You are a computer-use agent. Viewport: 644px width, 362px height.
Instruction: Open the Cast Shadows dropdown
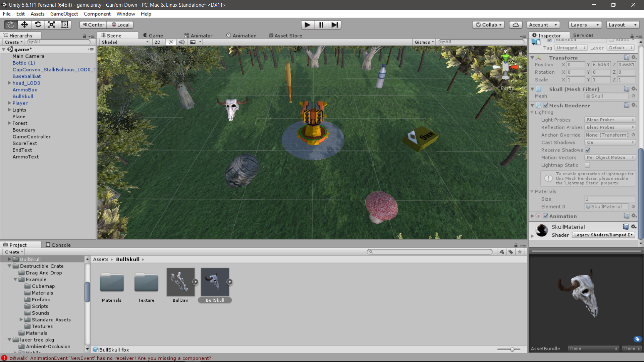[610, 142]
